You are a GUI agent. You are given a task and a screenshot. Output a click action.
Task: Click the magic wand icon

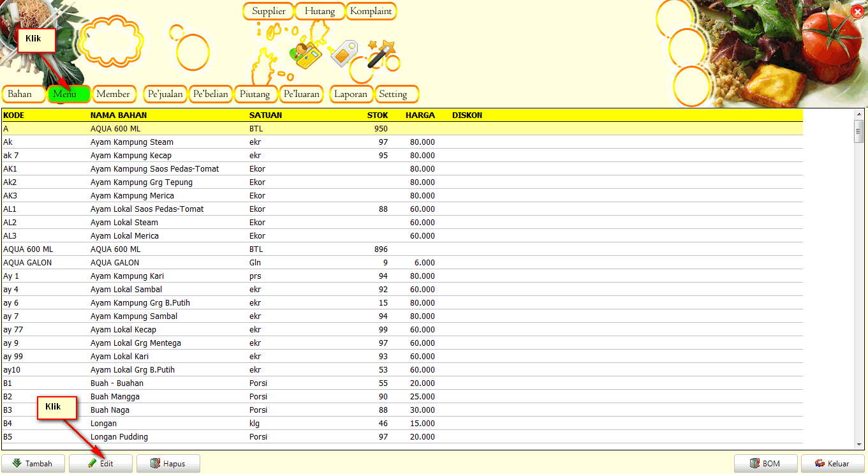tap(382, 54)
